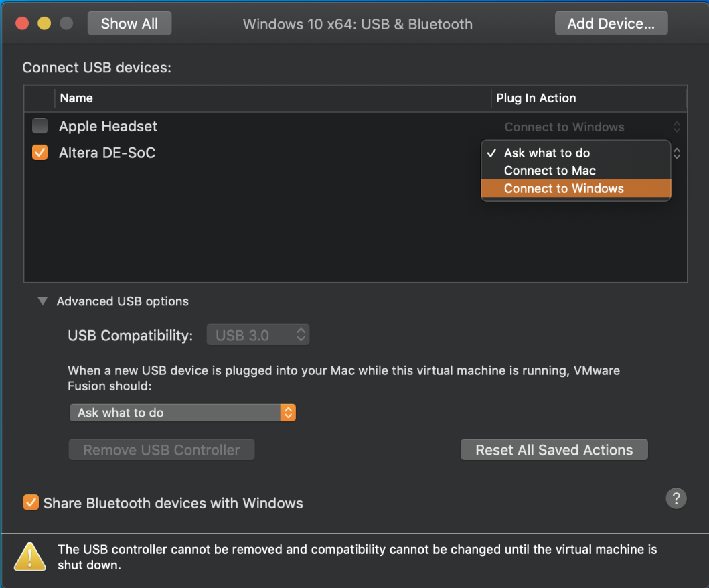Toggle Share Bluetooth devices with Windows
Viewport: 709px width, 588px height.
tap(30, 502)
